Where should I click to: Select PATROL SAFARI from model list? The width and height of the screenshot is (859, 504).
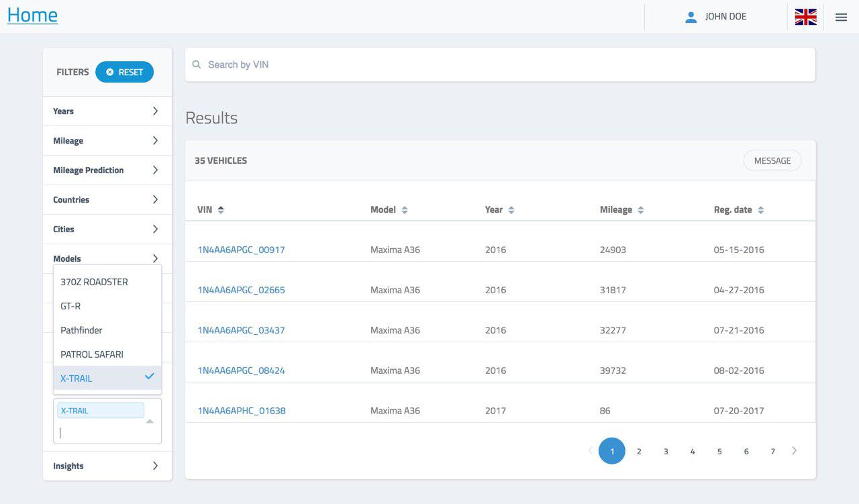[x=107, y=354]
